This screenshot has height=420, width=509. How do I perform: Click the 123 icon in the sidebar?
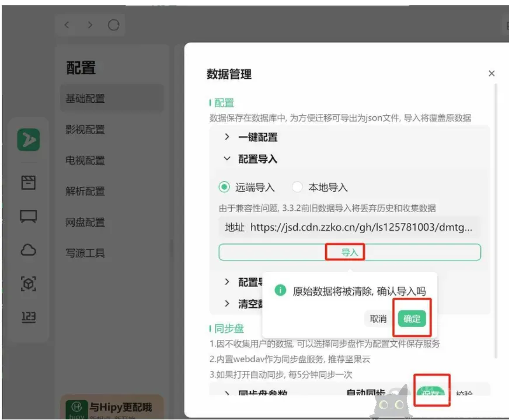28,317
